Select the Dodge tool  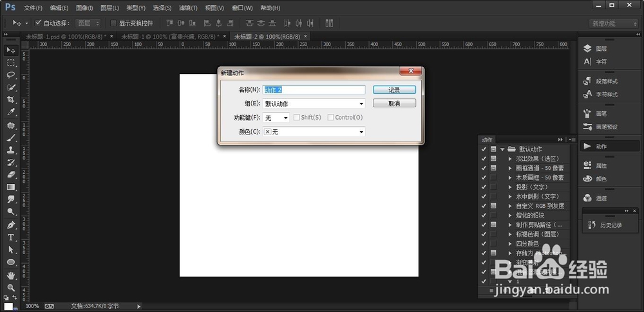[x=11, y=212]
